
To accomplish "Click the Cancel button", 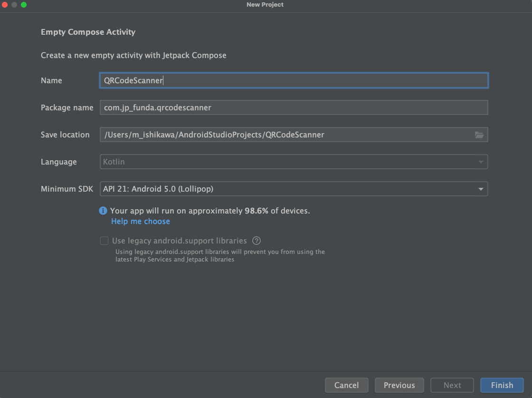I will click(346, 385).
